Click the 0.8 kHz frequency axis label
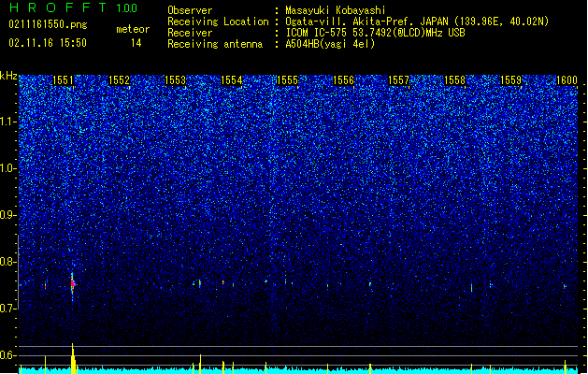This screenshot has width=588, height=374. coord(8,262)
